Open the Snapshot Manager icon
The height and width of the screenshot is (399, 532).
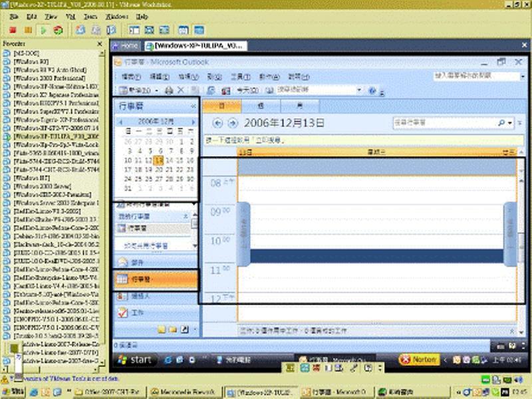click(x=111, y=30)
